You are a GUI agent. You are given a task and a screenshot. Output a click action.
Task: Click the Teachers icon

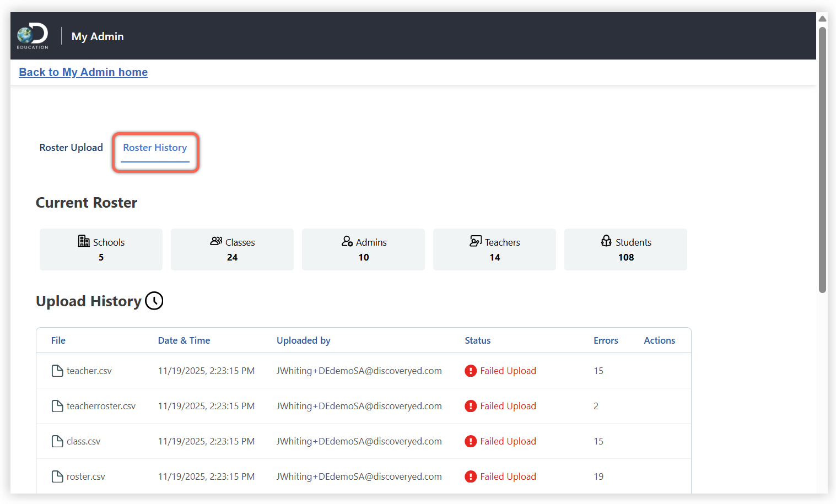476,241
